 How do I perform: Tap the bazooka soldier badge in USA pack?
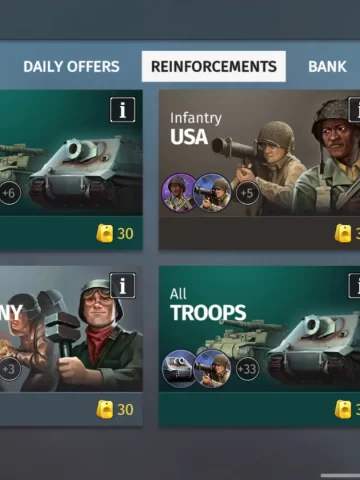pos(213,193)
